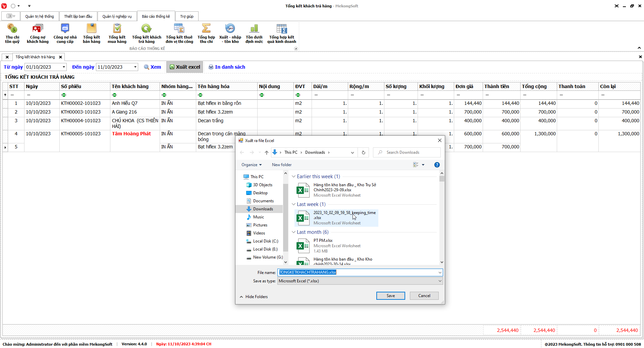
Task: Open the Đến ngày date dropdown
Action: click(135, 67)
